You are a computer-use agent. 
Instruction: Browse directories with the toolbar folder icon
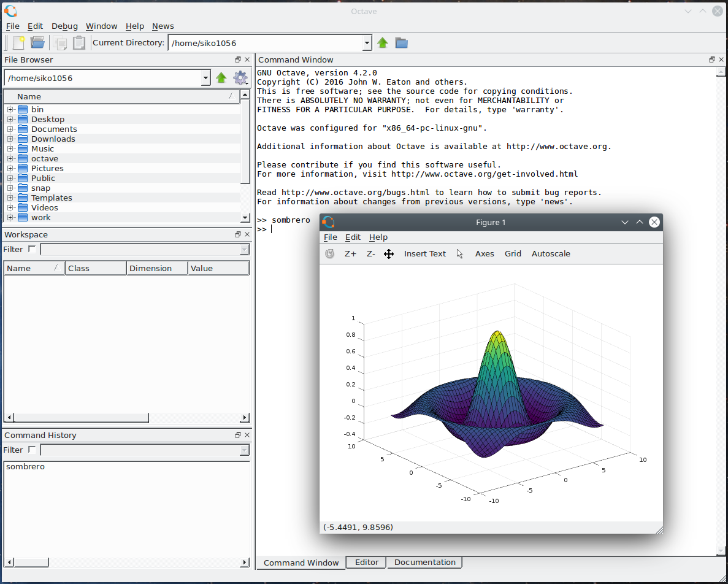402,43
